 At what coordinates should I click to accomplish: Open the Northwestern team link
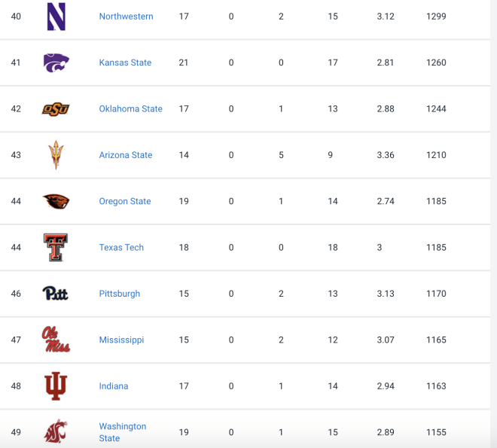127,17
